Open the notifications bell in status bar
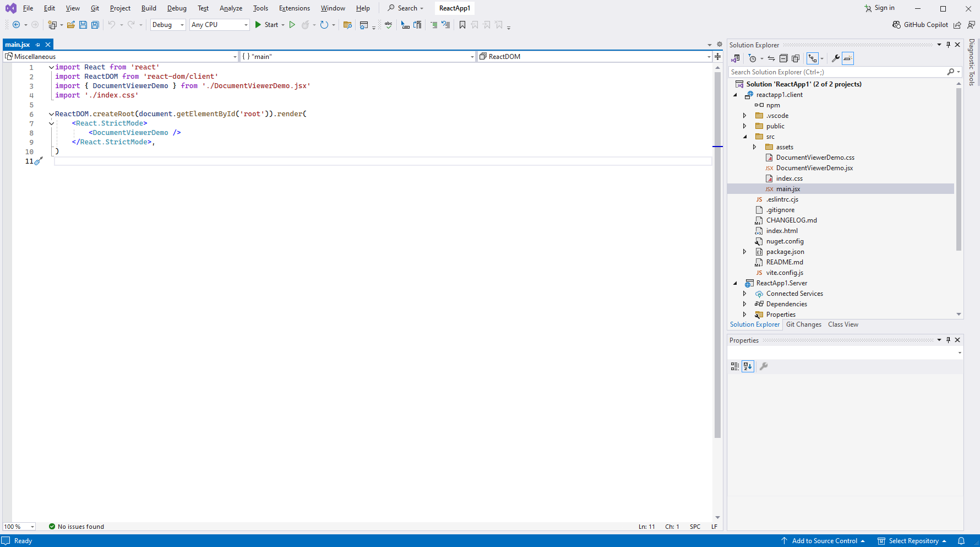Image resolution: width=980 pixels, height=547 pixels. (x=961, y=541)
